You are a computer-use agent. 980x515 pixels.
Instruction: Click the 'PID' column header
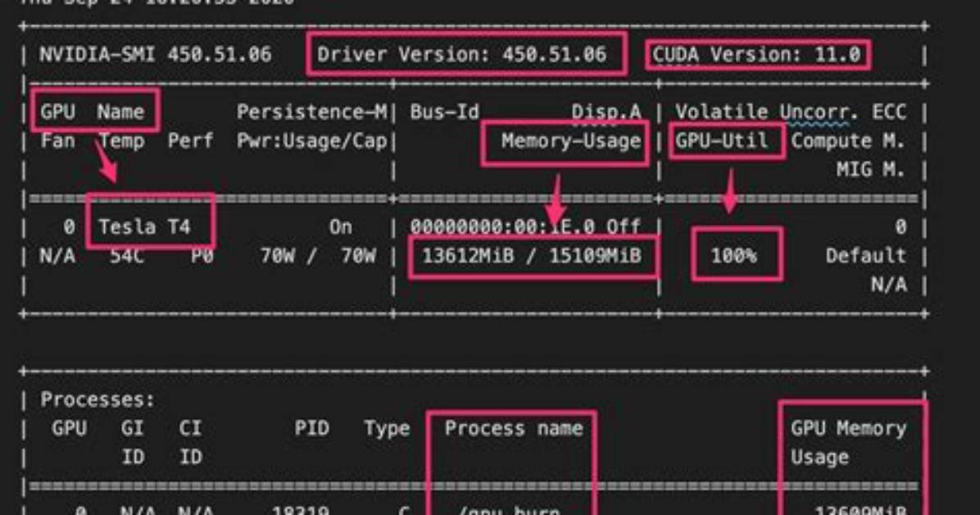coord(312,429)
